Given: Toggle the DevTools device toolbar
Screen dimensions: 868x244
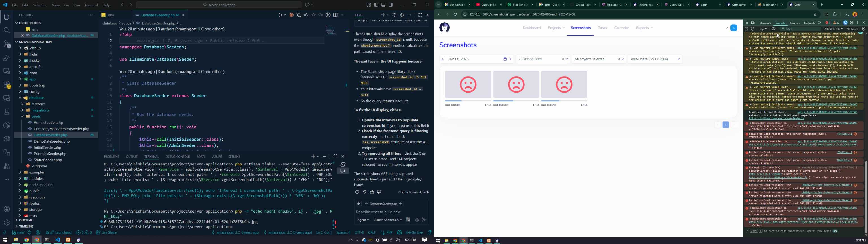Looking at the screenshot, I should coord(753,23).
